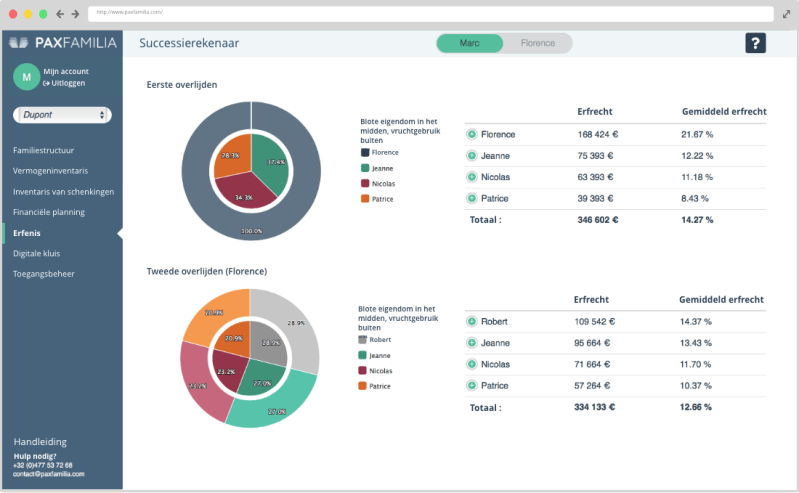
Task: Open Financiële planning in the sidebar
Action: 49,212
